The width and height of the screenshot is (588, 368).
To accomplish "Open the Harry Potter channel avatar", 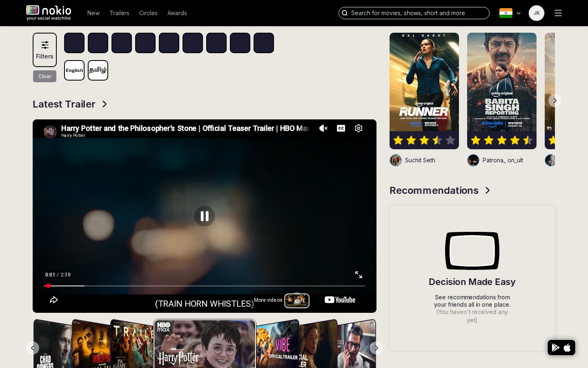I will click(x=50, y=132).
